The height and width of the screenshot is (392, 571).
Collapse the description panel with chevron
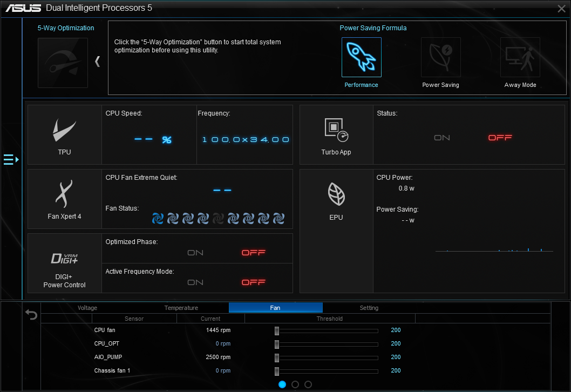pos(97,61)
